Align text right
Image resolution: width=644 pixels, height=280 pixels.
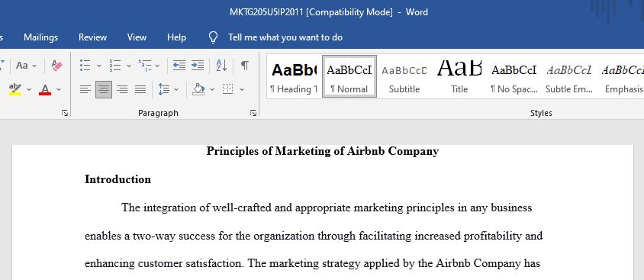tap(122, 89)
